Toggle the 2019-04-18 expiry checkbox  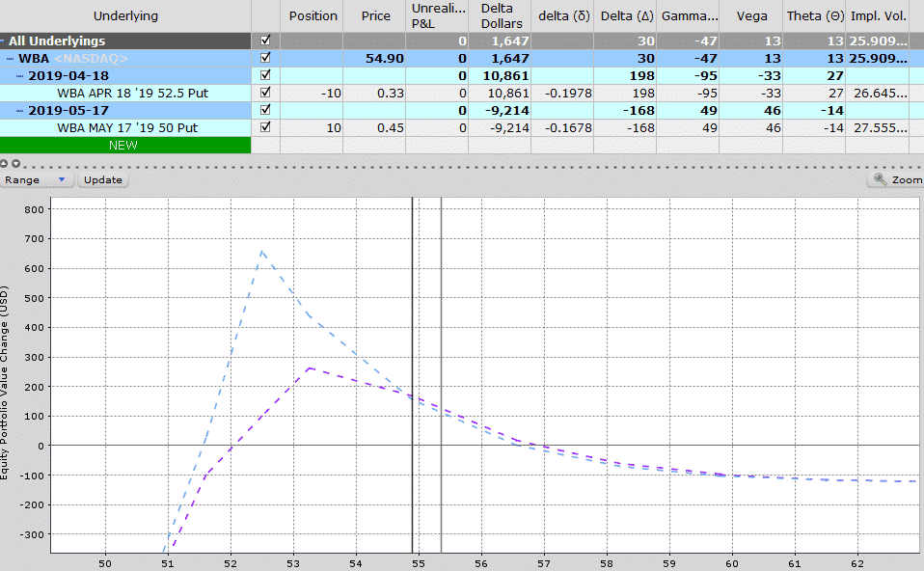coord(265,75)
